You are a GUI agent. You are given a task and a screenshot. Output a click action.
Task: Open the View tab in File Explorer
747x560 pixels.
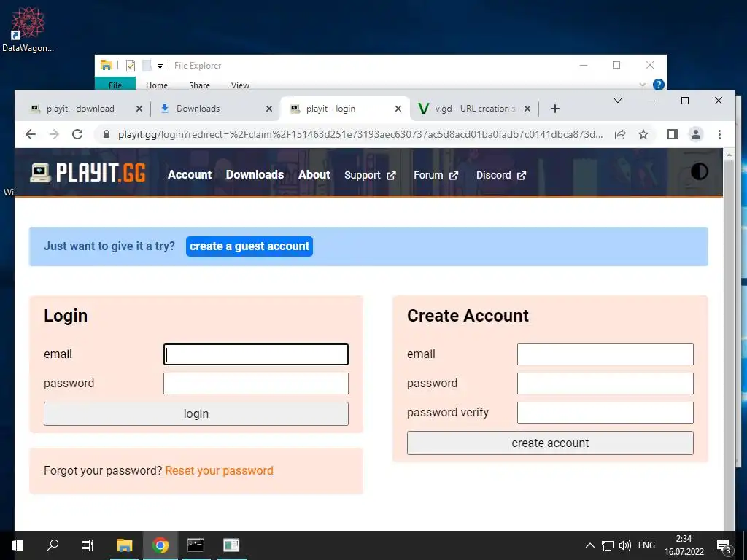coord(240,85)
